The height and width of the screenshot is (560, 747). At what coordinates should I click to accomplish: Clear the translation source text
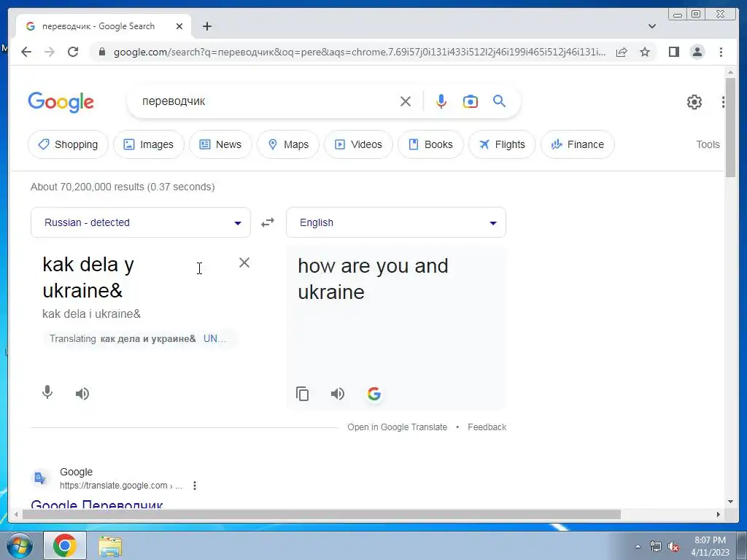coord(244,262)
